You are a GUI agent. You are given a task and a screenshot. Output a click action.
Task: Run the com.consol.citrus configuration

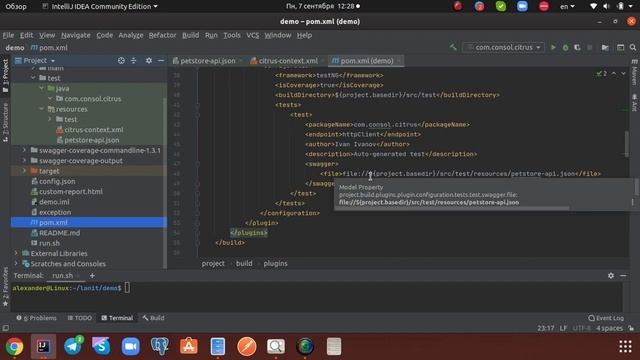tap(553, 47)
